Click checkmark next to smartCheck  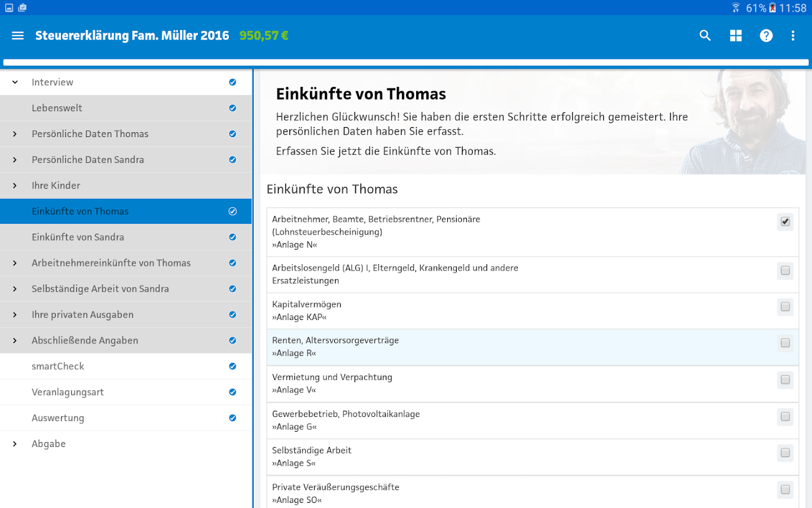pos(232,366)
